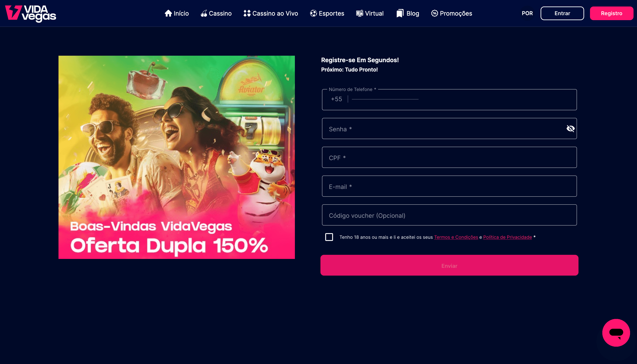Viewport: 637px width, 364px height.
Task: Check the 18 anos terms checkbox
Action: click(x=329, y=237)
